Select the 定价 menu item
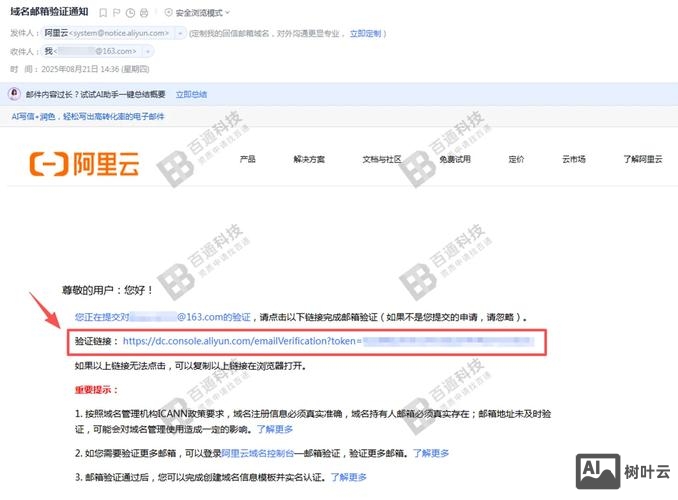The height and width of the screenshot is (500, 678). click(x=516, y=159)
